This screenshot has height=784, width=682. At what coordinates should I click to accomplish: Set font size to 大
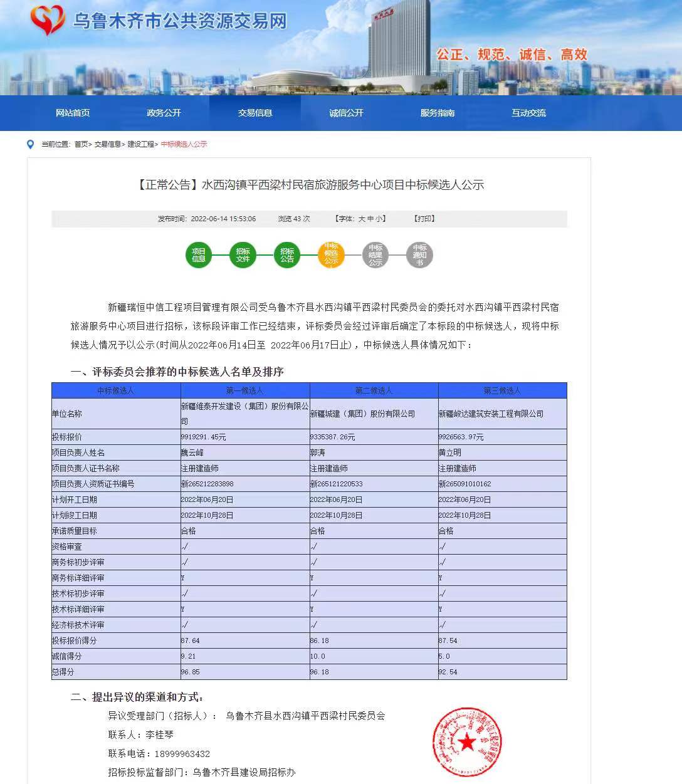point(362,219)
